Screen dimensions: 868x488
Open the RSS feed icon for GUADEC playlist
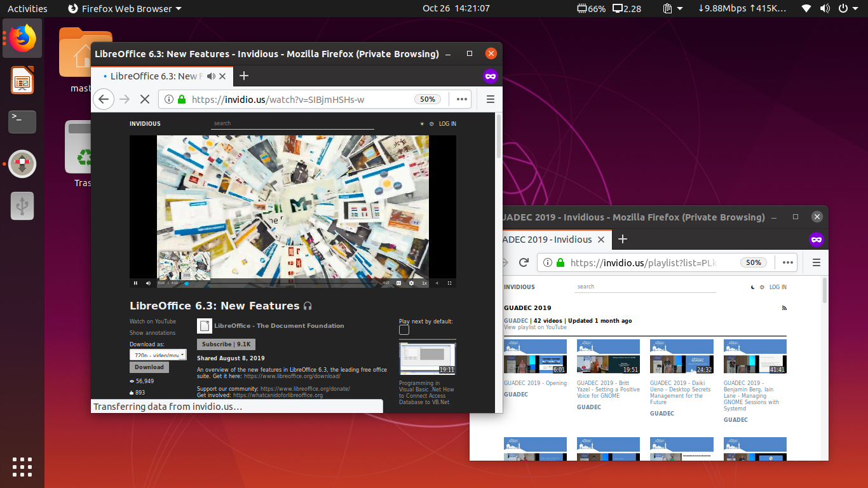[784, 308]
